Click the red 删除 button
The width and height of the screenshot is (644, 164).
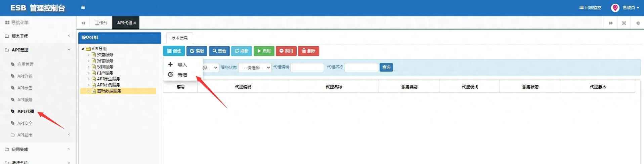click(308, 51)
